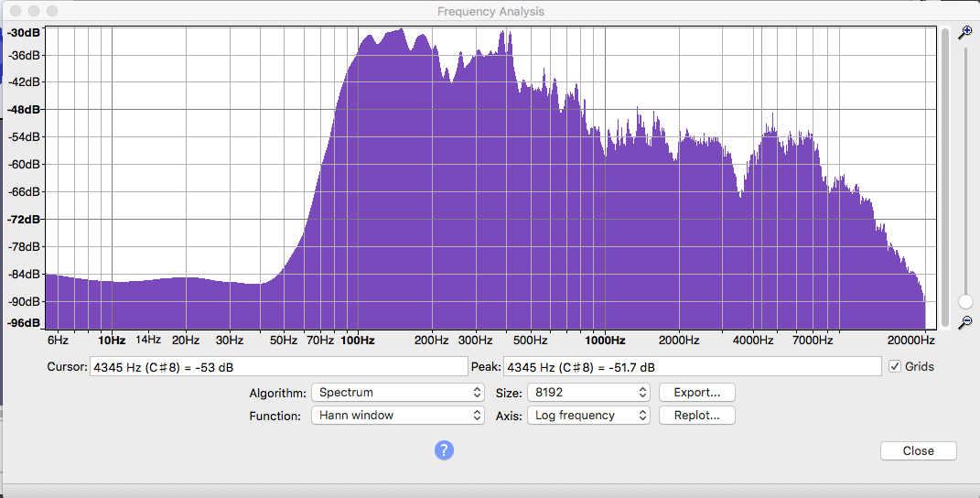This screenshot has width=980, height=498.
Task: Open the Algorithm dropdown showing Spectrum
Action: coord(398,393)
